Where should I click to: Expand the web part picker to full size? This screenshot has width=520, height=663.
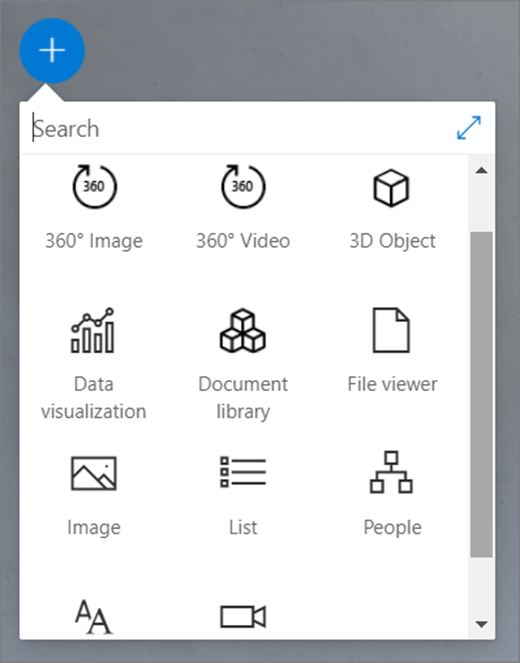click(469, 128)
